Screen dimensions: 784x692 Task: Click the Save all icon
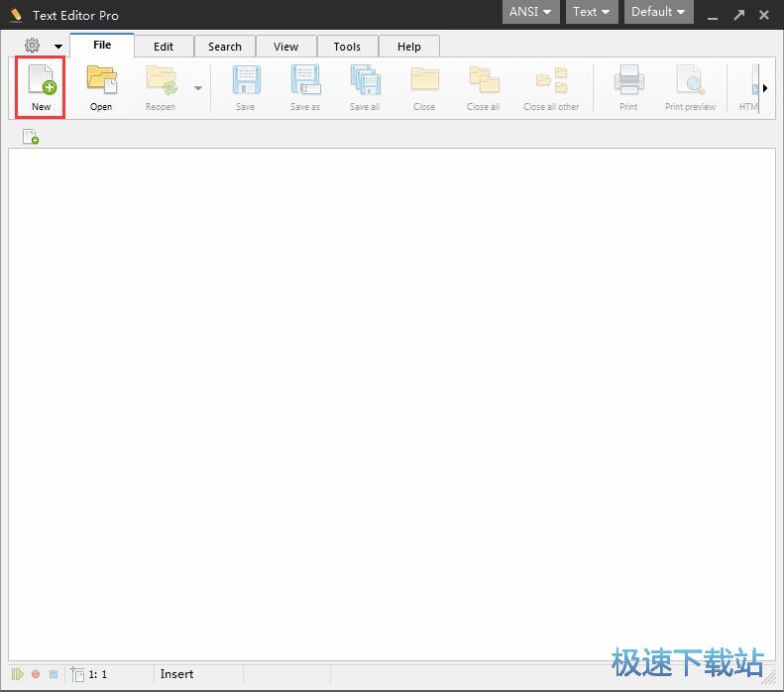click(x=365, y=87)
